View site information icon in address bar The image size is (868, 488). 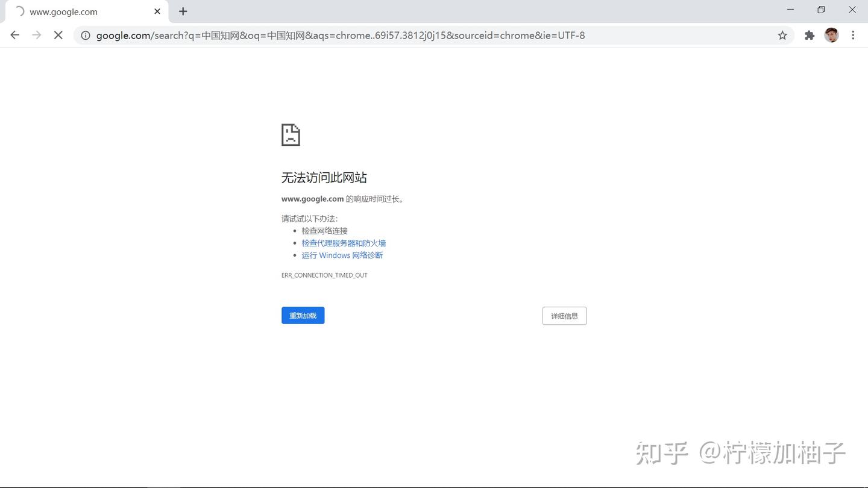(x=86, y=36)
